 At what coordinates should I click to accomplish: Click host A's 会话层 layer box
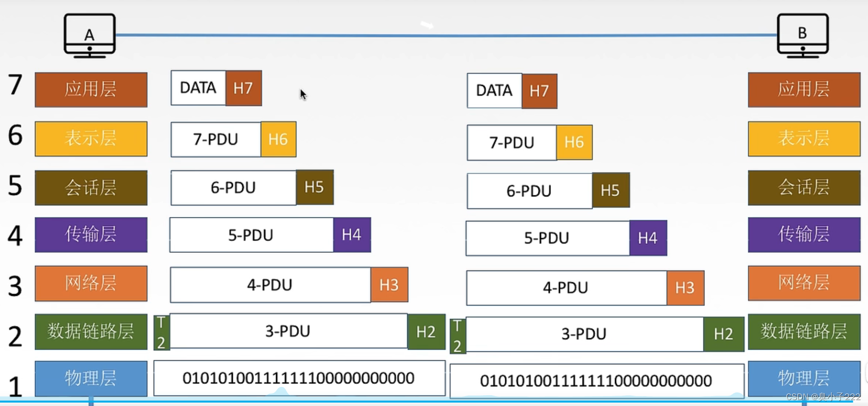(x=91, y=188)
